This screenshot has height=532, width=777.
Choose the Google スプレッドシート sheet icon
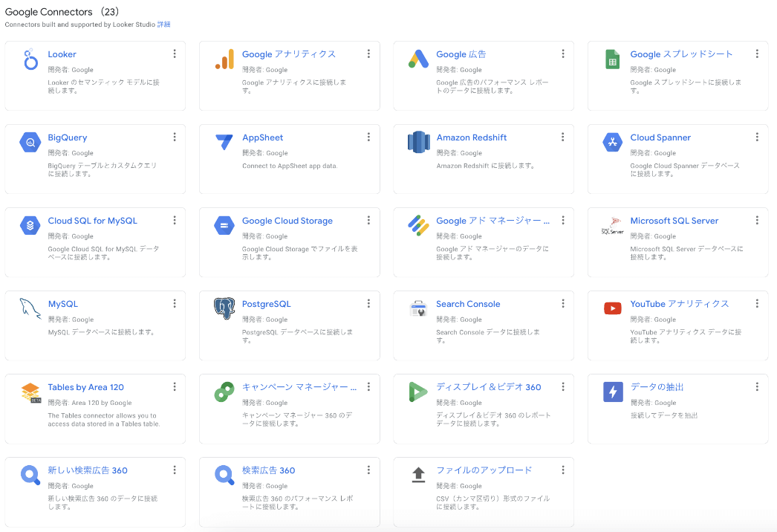point(613,59)
